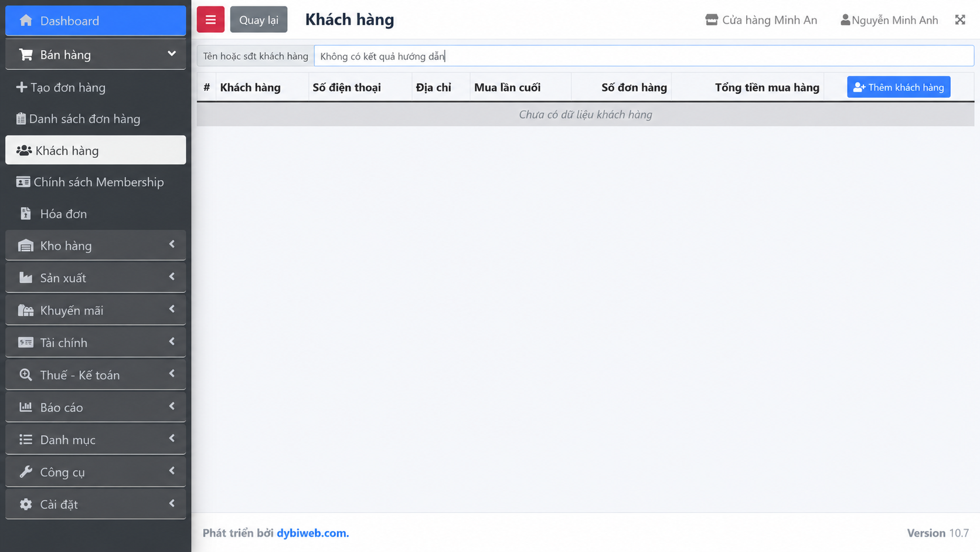Click the money icon beside Tài chính
Image resolution: width=980 pixels, height=552 pixels.
click(x=26, y=343)
